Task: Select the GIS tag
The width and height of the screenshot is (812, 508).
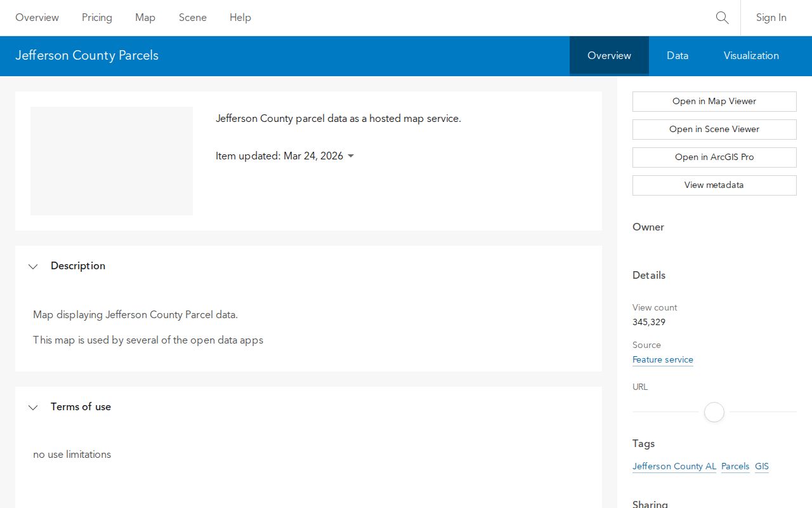Action: tap(762, 467)
